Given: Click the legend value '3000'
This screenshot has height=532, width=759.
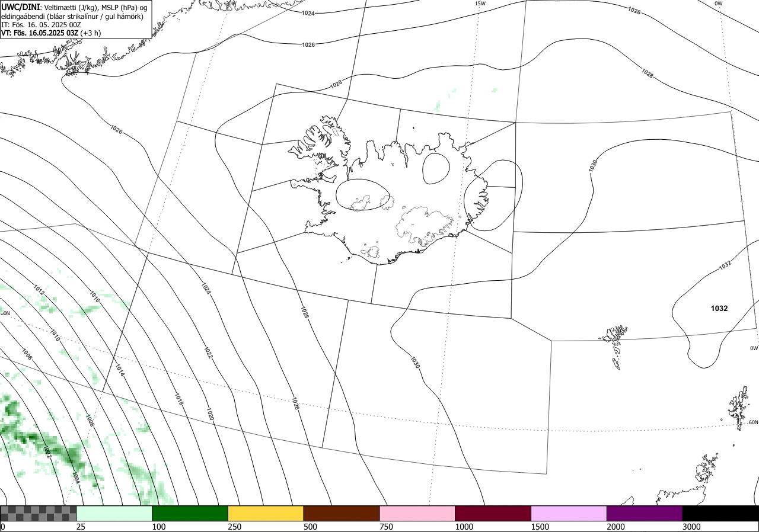Looking at the screenshot, I should [691, 527].
